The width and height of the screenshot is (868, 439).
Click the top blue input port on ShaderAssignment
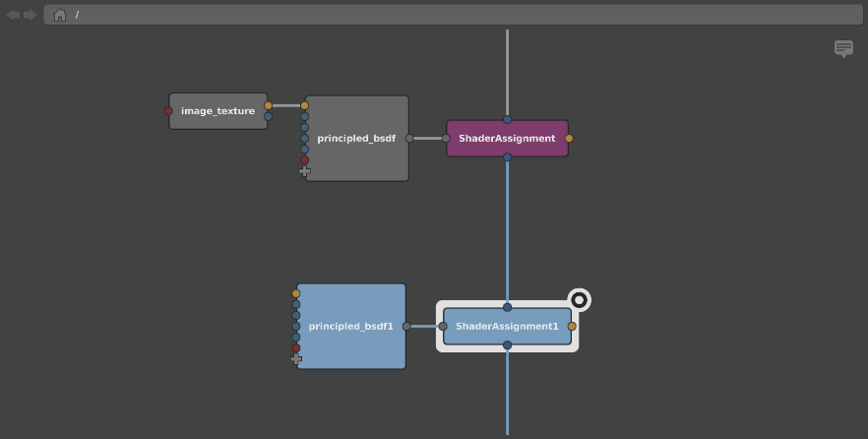click(507, 119)
